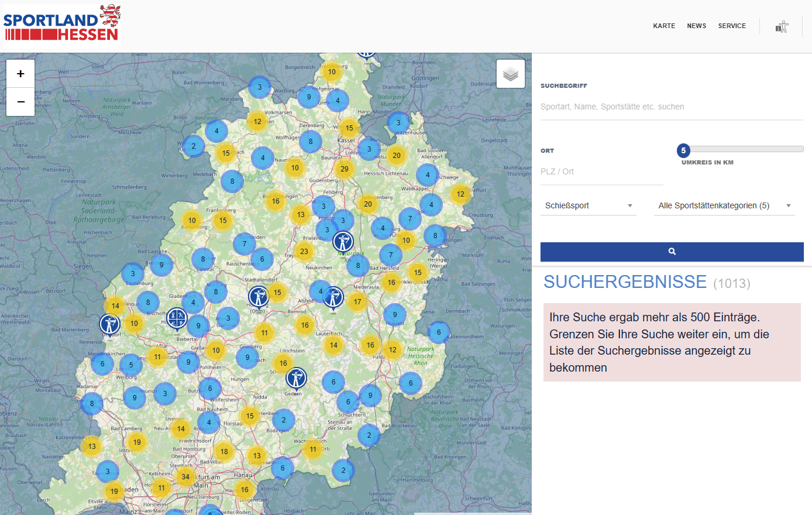
Task: Open the accessibility options icon in header
Action: (782, 26)
